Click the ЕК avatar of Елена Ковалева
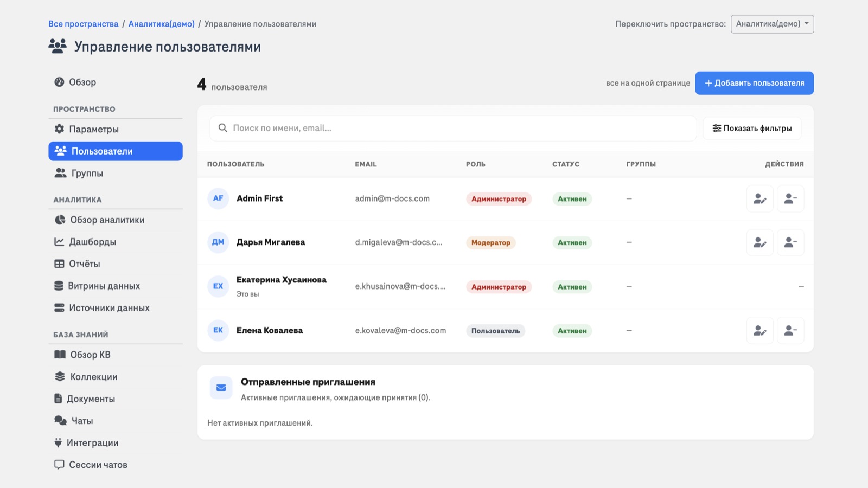 coord(218,330)
